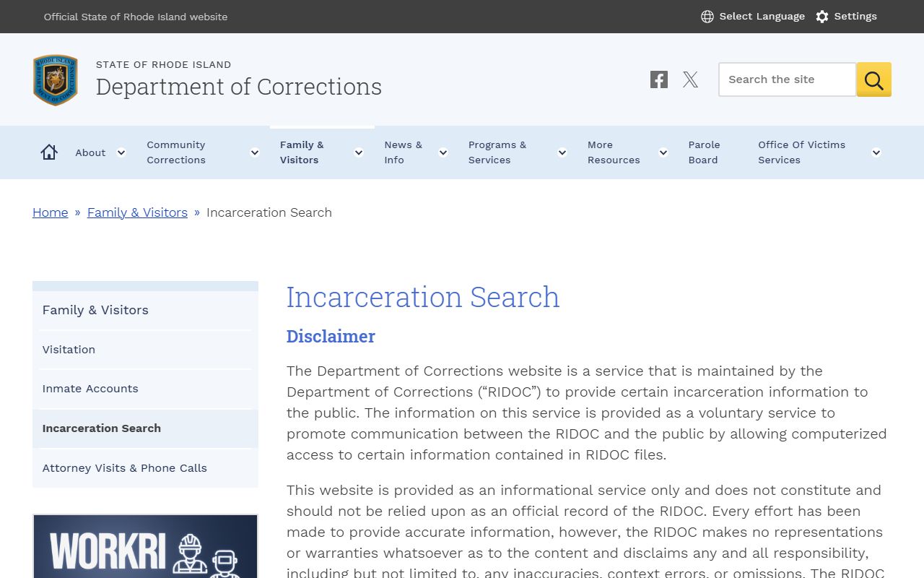This screenshot has height=578, width=924.
Task: Expand the Programs & Services chevron
Action: point(562,152)
